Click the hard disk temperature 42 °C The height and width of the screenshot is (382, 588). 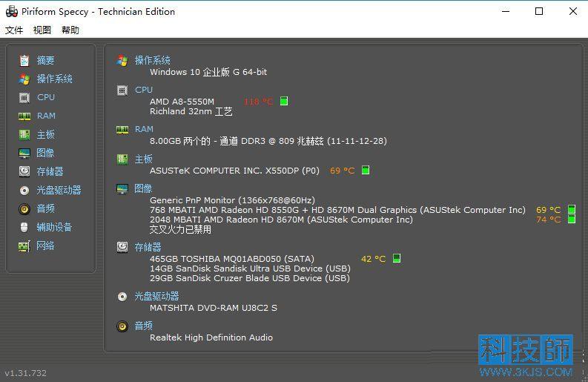[374, 259]
